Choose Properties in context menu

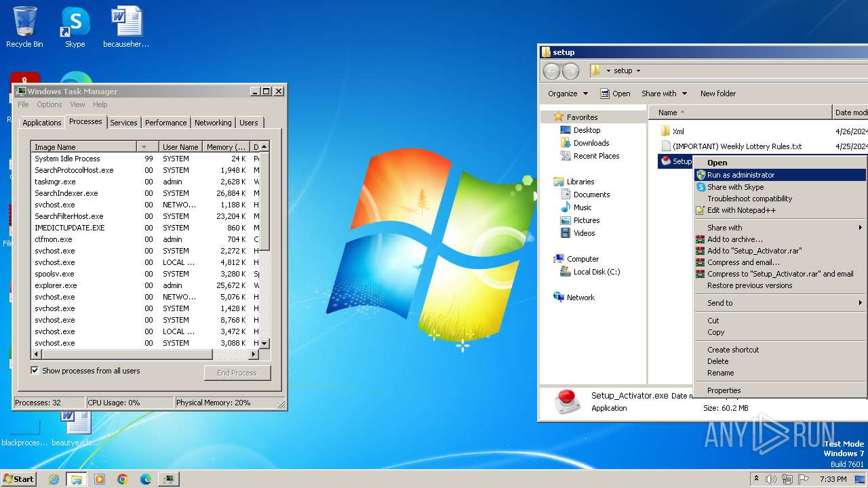[x=780, y=390]
